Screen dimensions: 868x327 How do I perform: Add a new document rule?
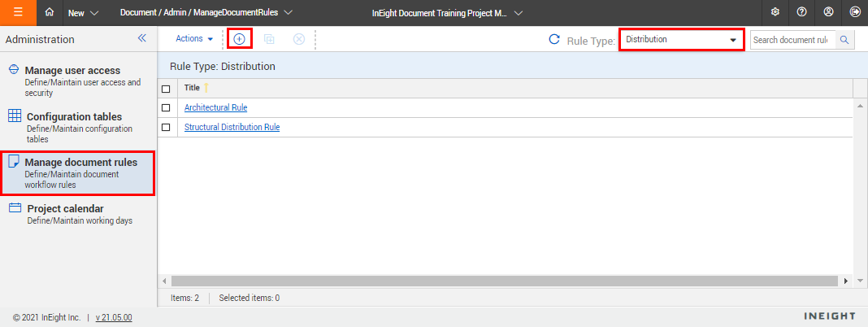[x=239, y=39]
